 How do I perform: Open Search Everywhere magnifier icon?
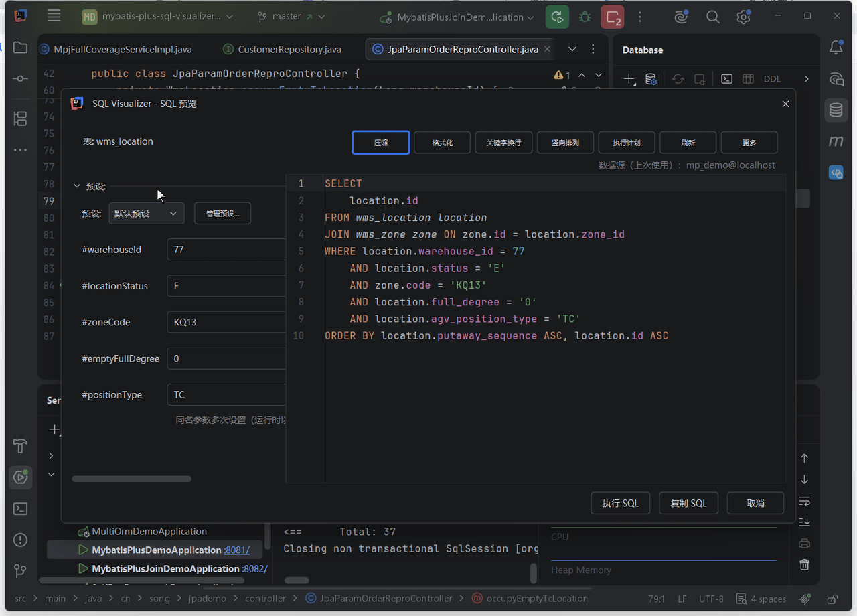pyautogui.click(x=713, y=17)
